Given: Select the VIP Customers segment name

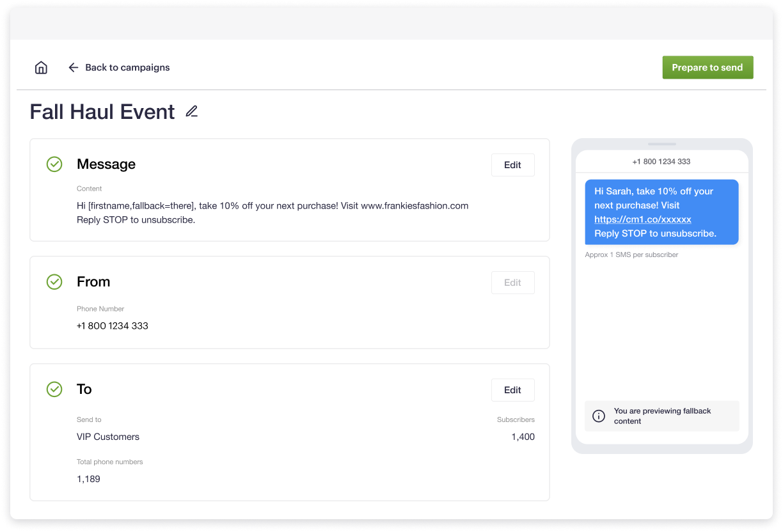Looking at the screenshot, I should (x=107, y=437).
